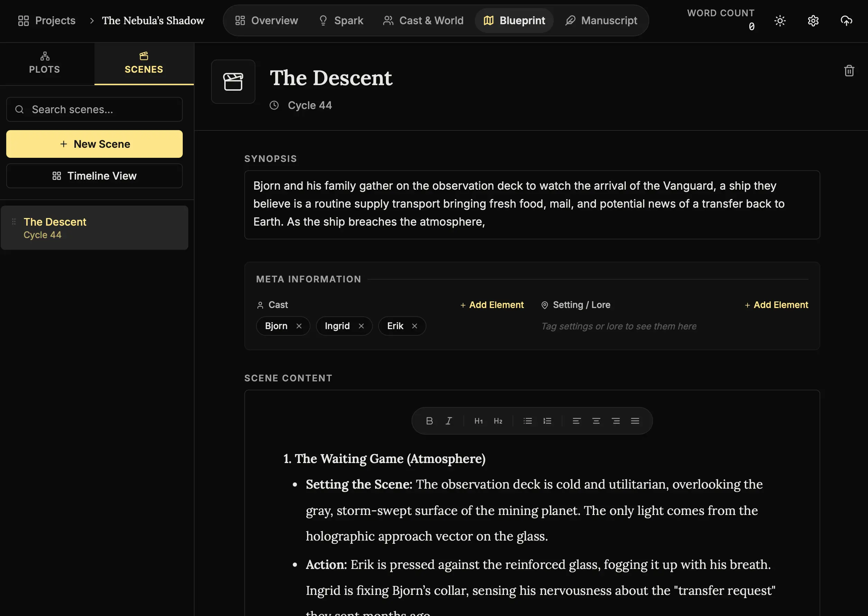Screen dimensions: 868x616
Task: Switch to the Plots tab
Action: click(45, 63)
